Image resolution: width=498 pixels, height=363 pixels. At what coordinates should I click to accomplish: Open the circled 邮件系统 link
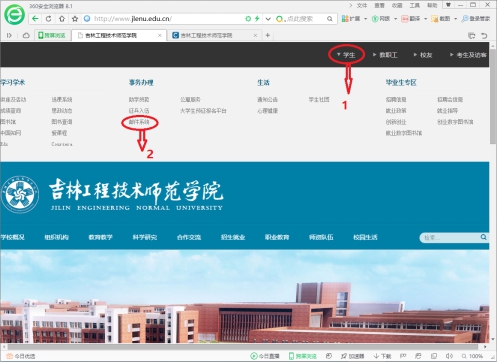139,122
